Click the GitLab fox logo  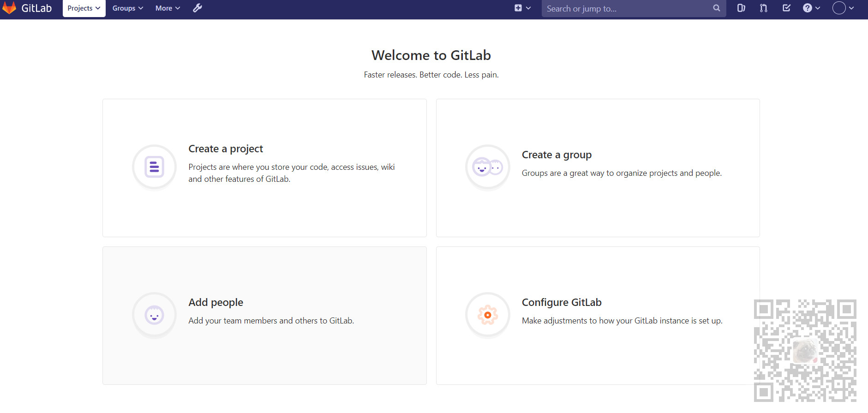coord(9,8)
